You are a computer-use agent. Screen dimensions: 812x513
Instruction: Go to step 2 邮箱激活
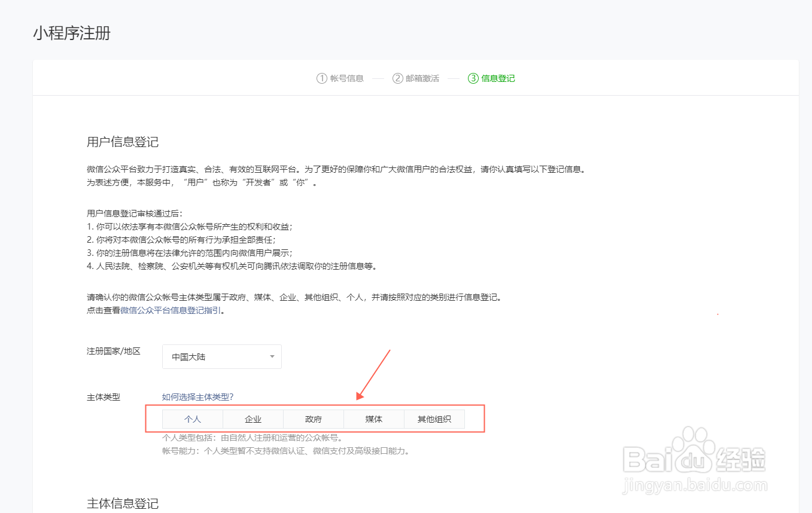(416, 78)
